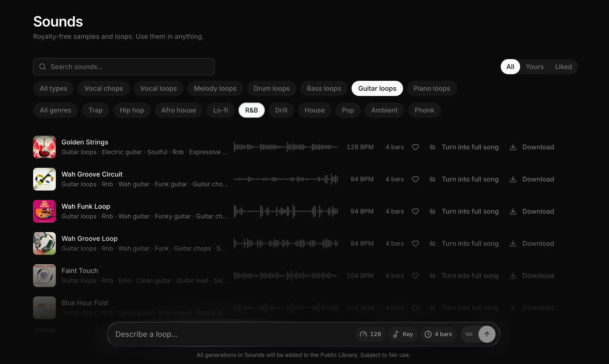This screenshot has width=609, height=364.
Task: Filter by Drum loops
Action: click(271, 89)
